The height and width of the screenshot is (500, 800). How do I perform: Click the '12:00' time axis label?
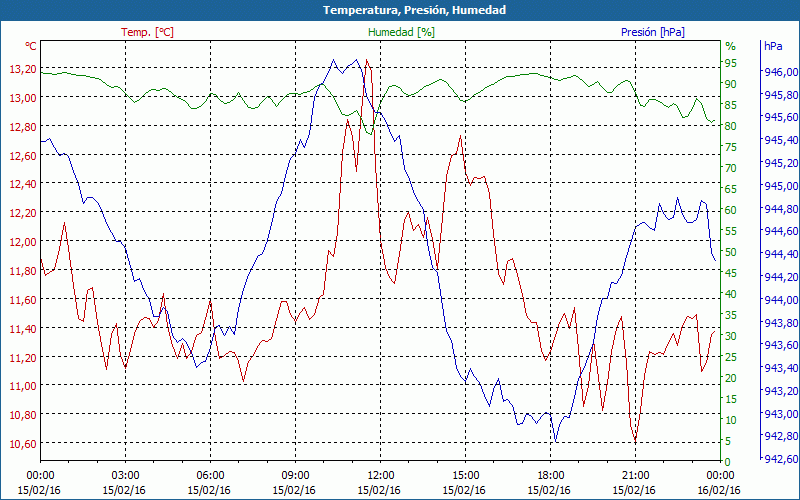pos(380,475)
